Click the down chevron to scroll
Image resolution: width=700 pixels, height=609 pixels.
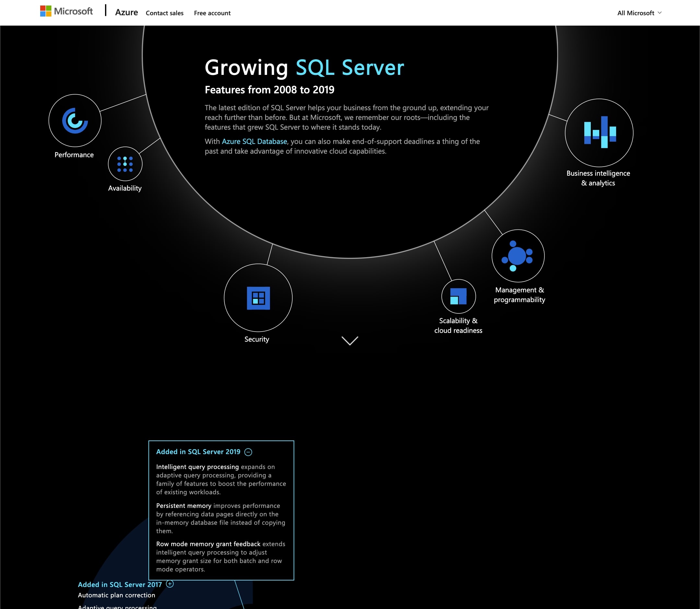350,341
